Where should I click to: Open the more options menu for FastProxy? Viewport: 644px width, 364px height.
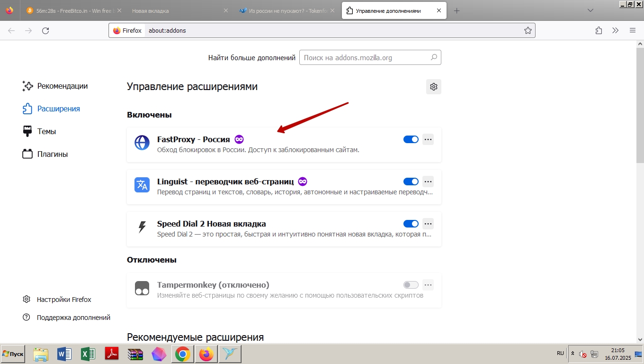tap(428, 139)
